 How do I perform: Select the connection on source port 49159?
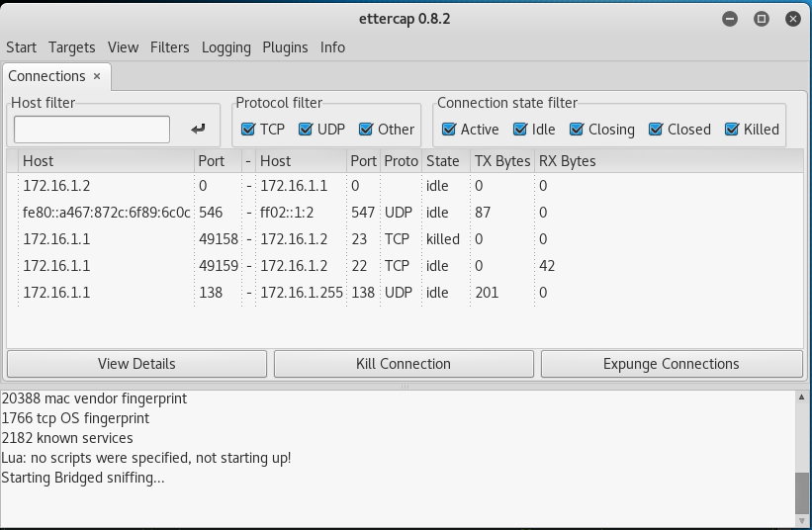[x=405, y=266]
